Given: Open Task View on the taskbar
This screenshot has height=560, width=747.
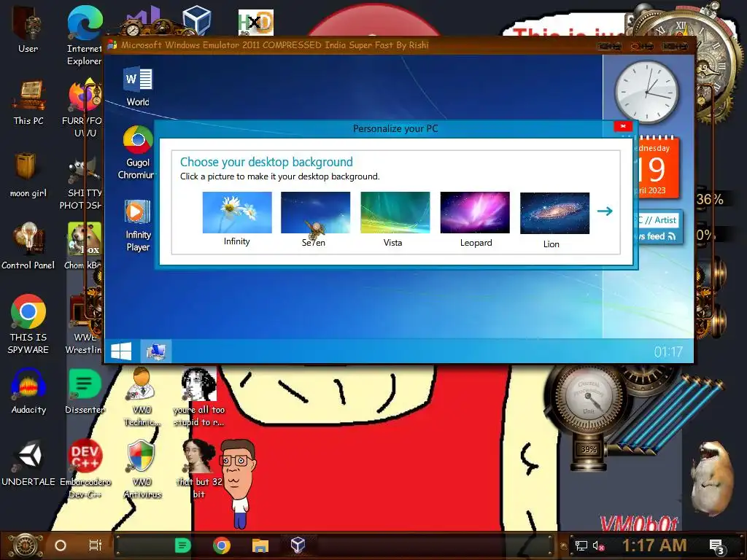Looking at the screenshot, I should pos(96,545).
